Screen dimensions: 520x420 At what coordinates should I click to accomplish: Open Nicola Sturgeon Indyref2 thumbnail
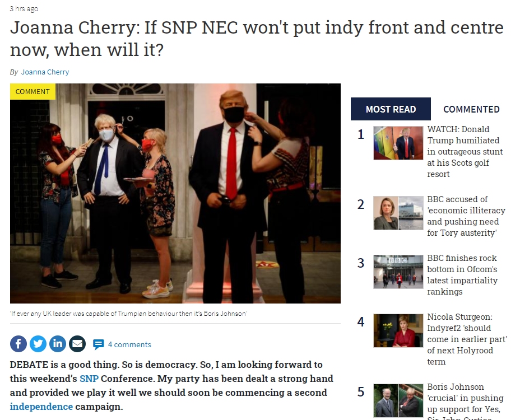click(x=398, y=330)
